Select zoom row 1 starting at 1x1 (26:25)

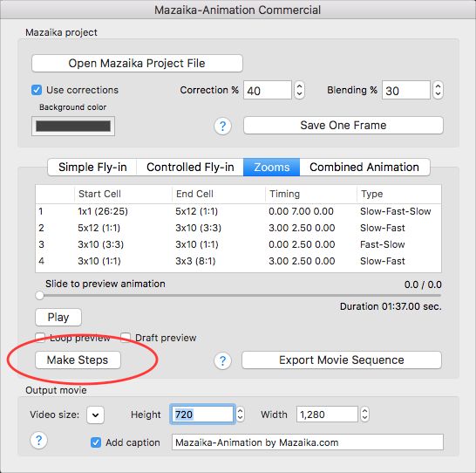[x=238, y=211]
